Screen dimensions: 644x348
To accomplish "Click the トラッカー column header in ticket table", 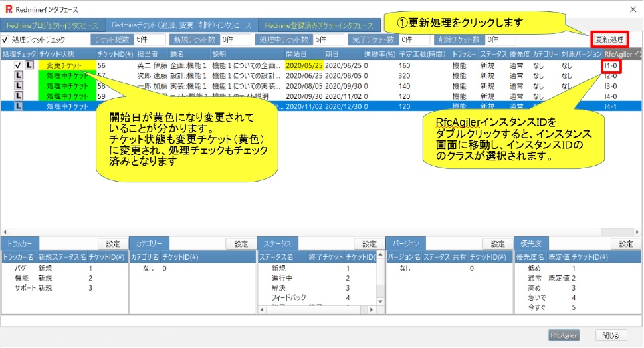I will 463,54.
